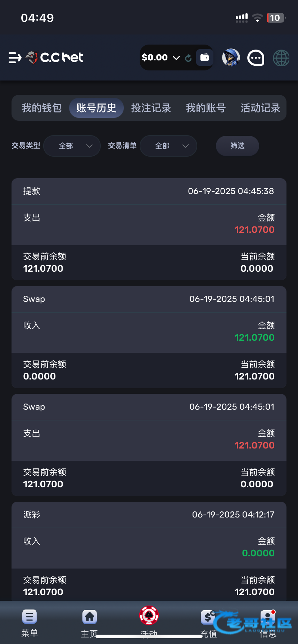Select the 我的账号 tab

[206, 108]
